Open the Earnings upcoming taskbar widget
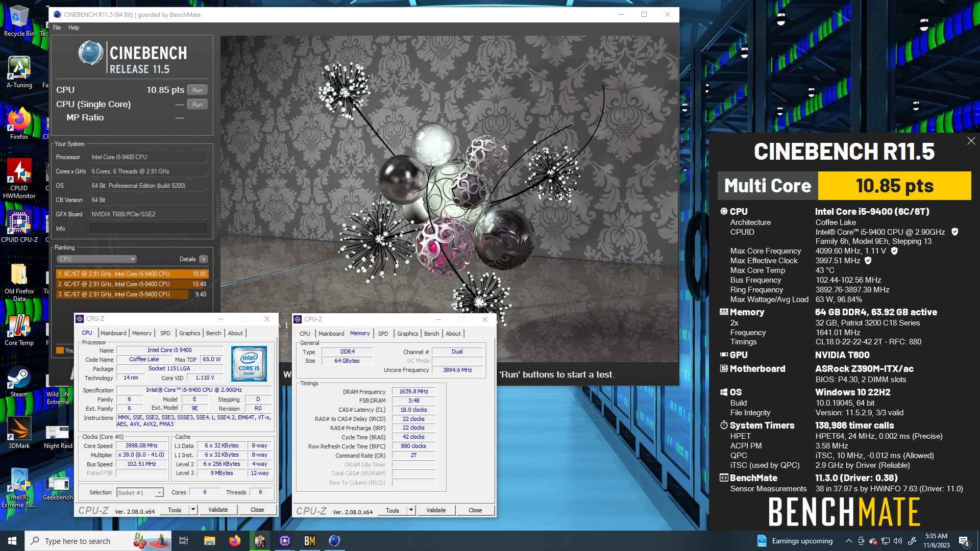 (x=795, y=541)
